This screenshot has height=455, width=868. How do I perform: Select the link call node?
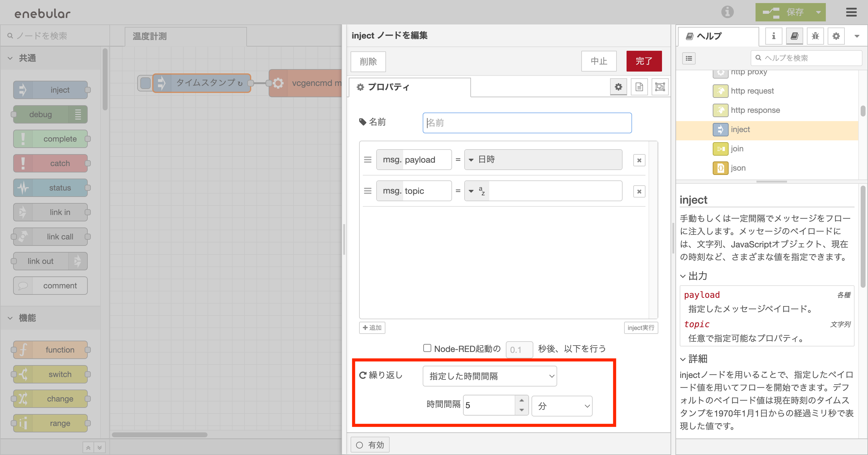[50, 237]
